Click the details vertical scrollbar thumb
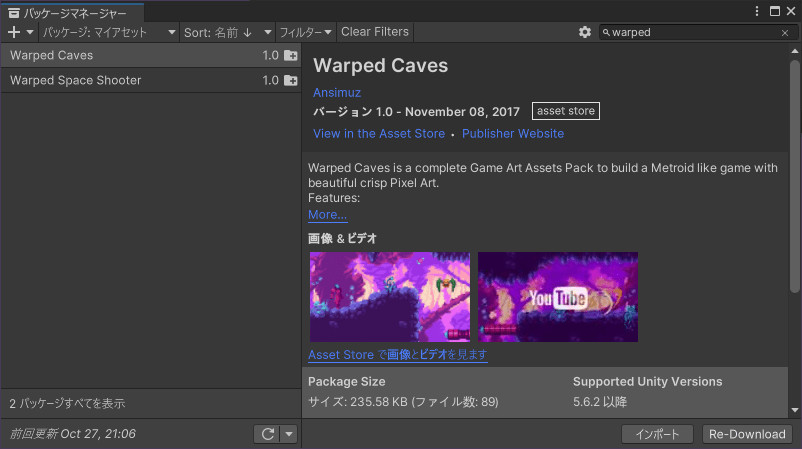The image size is (802, 449). [x=794, y=176]
